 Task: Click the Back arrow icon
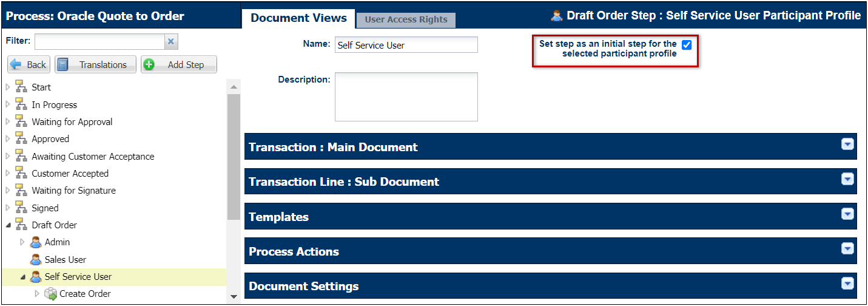[x=16, y=64]
